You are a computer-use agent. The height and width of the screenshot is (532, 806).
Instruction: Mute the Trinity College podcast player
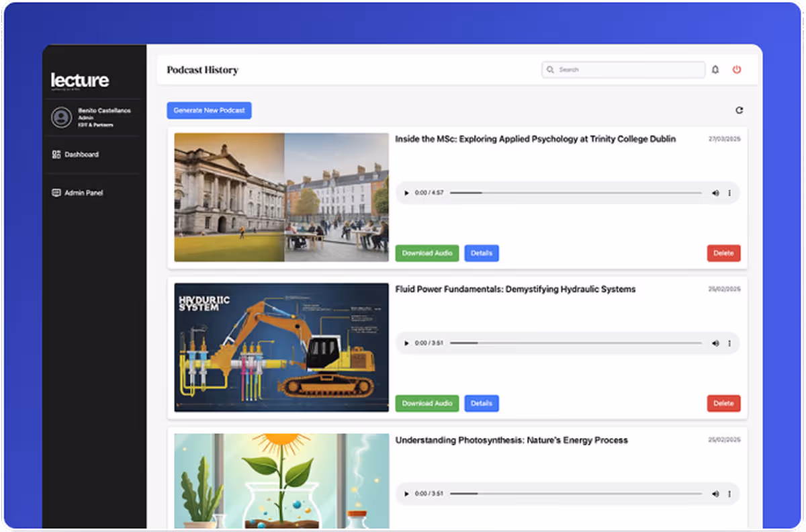(x=715, y=193)
